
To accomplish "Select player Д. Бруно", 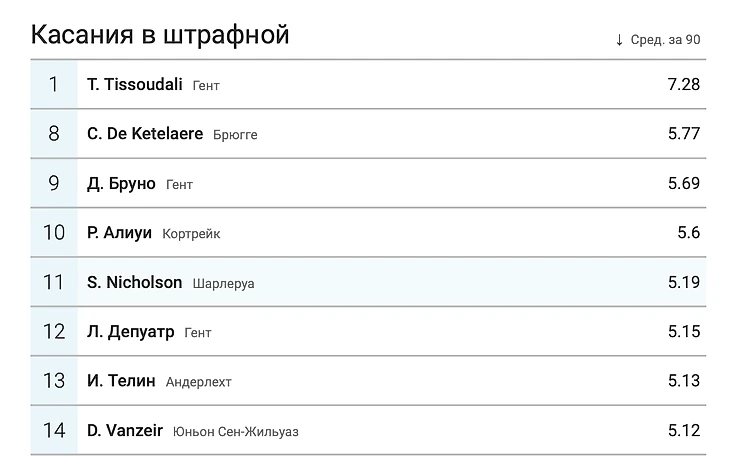I will click(x=121, y=184).
